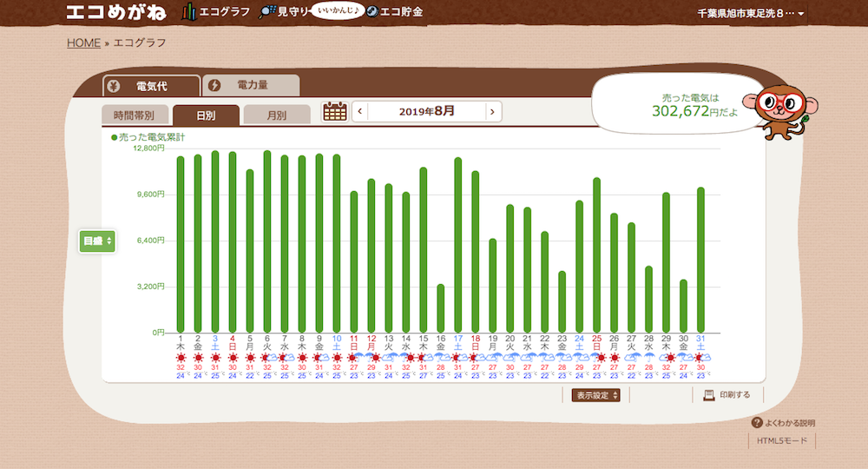Image resolution: width=868 pixels, height=469 pixels.
Task: Click the date label 25 日
Action: pyautogui.click(x=597, y=342)
